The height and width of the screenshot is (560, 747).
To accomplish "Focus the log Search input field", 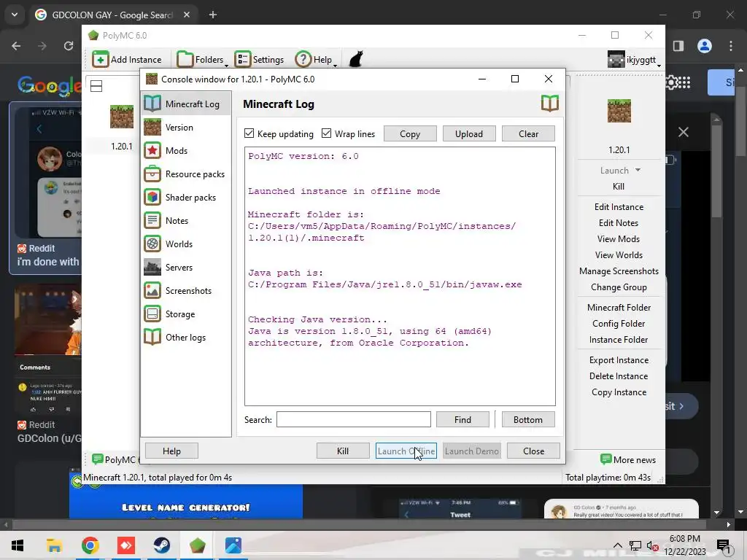I will click(354, 419).
